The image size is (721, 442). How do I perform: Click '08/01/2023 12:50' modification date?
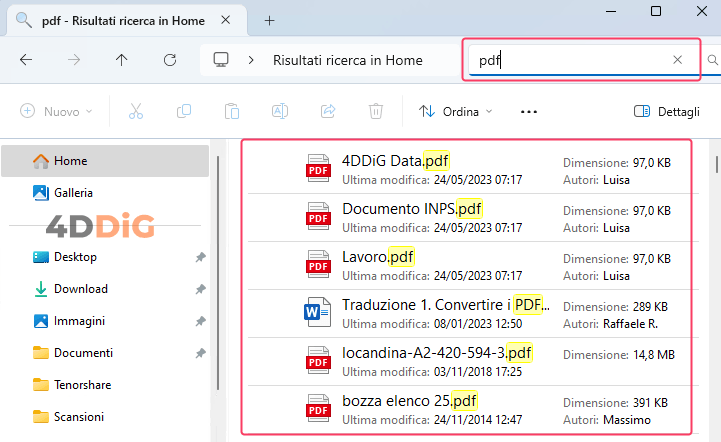click(x=478, y=324)
